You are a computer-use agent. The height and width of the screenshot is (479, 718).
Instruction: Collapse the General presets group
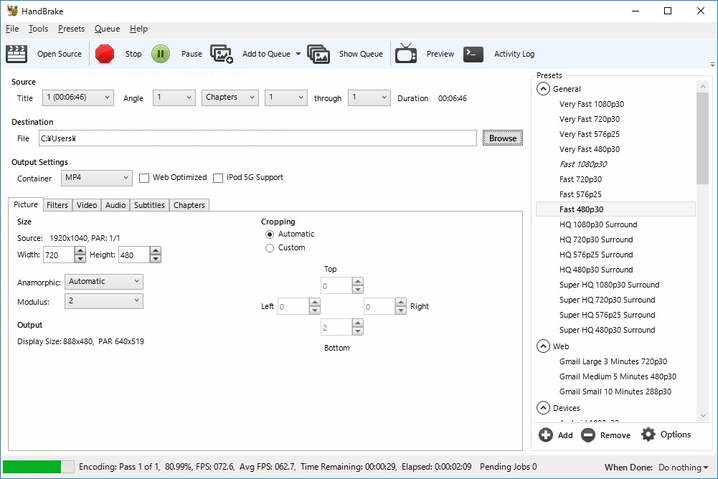(x=543, y=89)
